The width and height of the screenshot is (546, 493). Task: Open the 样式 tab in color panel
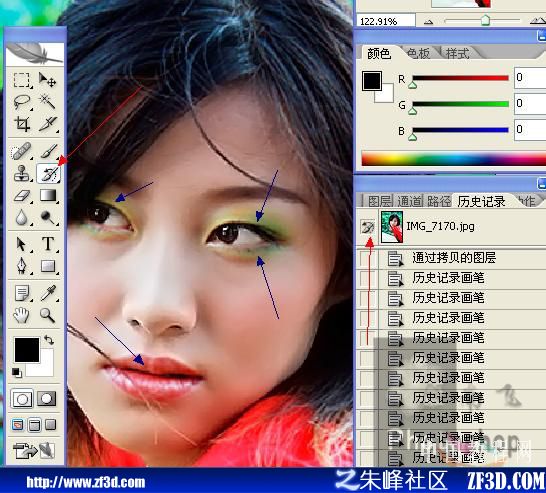pyautogui.click(x=458, y=54)
